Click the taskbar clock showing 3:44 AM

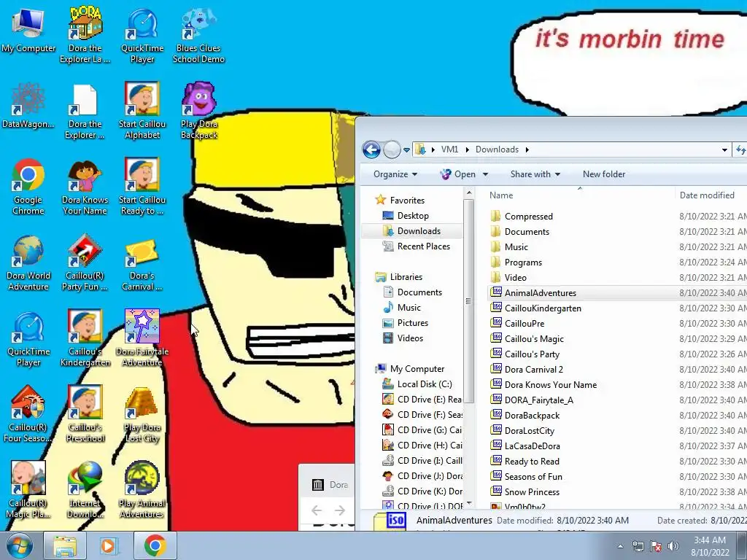tap(710, 546)
